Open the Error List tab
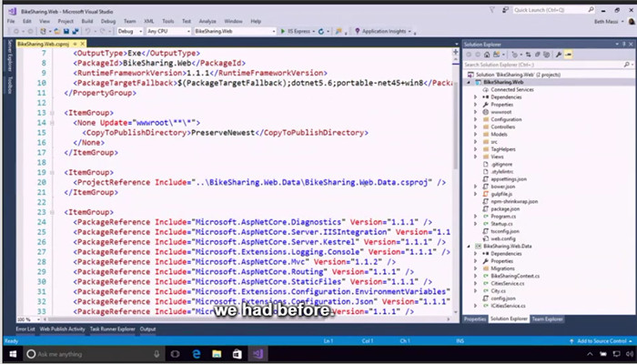This screenshot has width=637, height=364. pyautogui.click(x=25, y=329)
